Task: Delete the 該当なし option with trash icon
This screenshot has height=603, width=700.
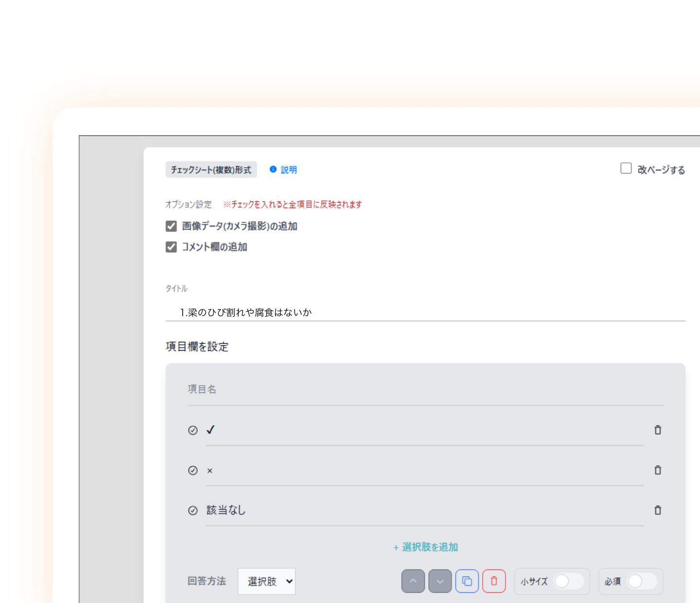Action: [658, 510]
